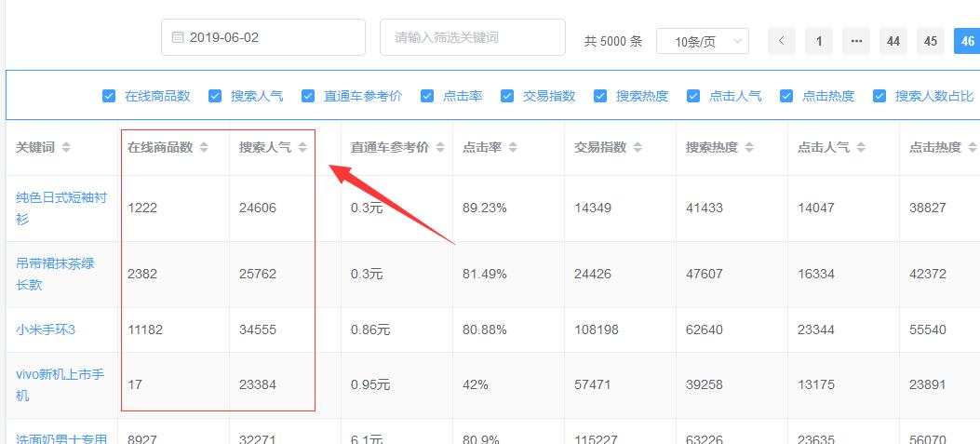
Task: Open the 10条/页 page size dropdown
Action: (x=703, y=41)
